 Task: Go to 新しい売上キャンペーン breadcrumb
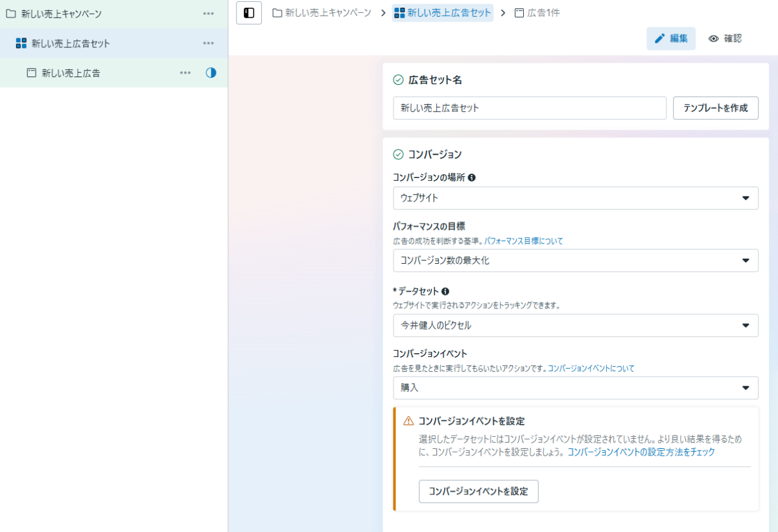(322, 13)
